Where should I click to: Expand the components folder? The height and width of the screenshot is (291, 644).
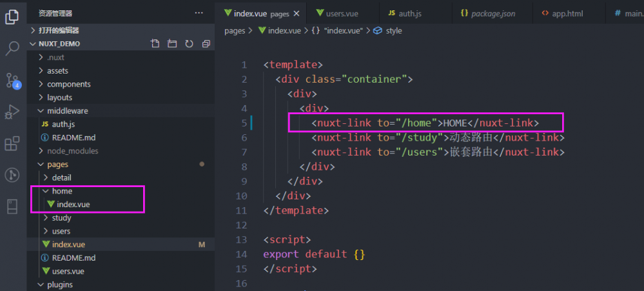coord(121,84)
